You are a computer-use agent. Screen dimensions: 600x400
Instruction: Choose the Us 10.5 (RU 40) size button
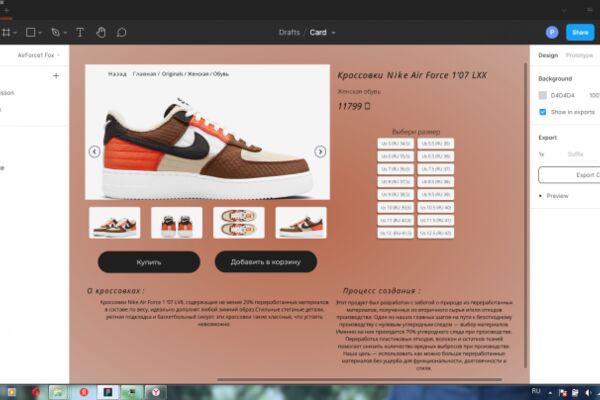click(x=435, y=207)
